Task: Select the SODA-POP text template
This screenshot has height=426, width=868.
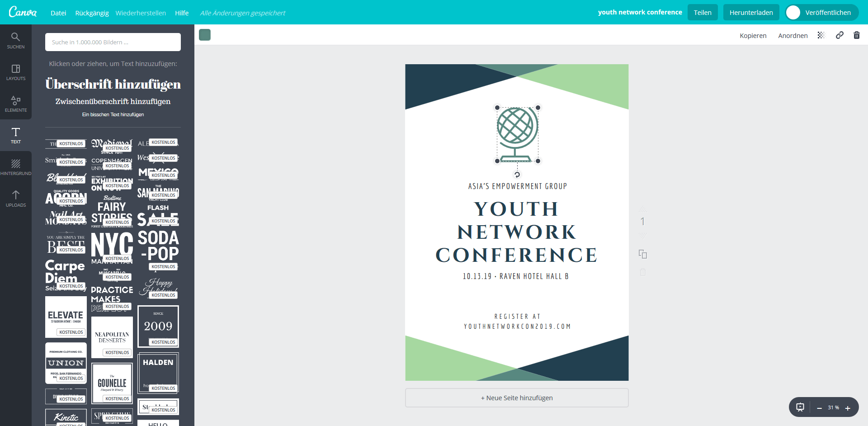Action: [158, 250]
